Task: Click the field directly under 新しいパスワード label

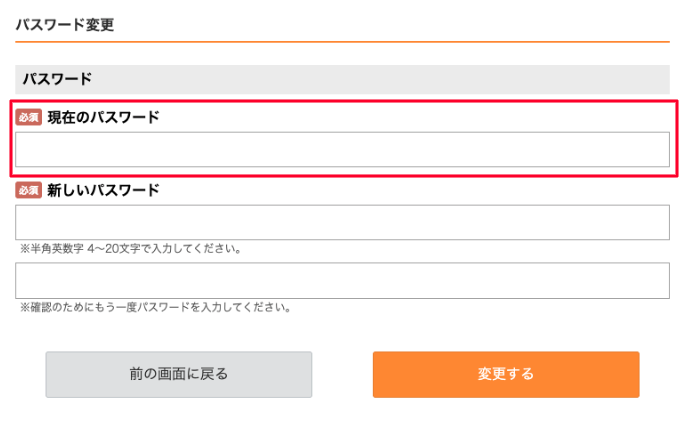Action: 342,222
